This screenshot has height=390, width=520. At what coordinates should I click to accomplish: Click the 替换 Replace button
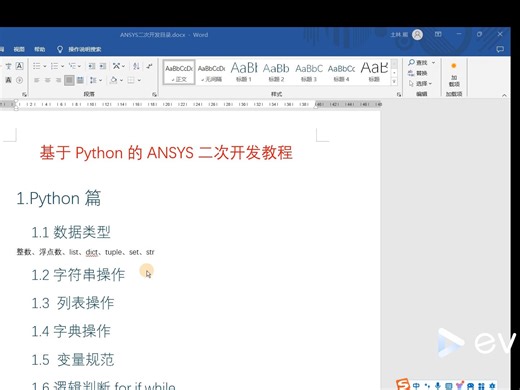tap(418, 73)
